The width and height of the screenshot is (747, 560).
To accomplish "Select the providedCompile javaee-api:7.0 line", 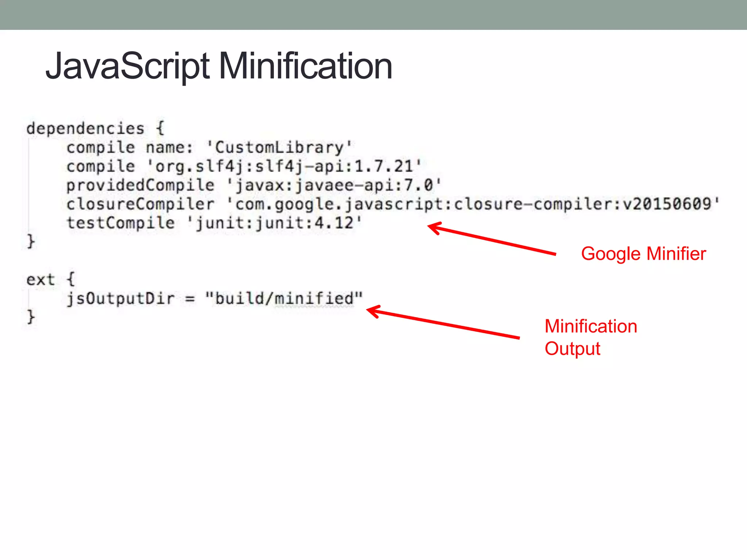I will 254,186.
